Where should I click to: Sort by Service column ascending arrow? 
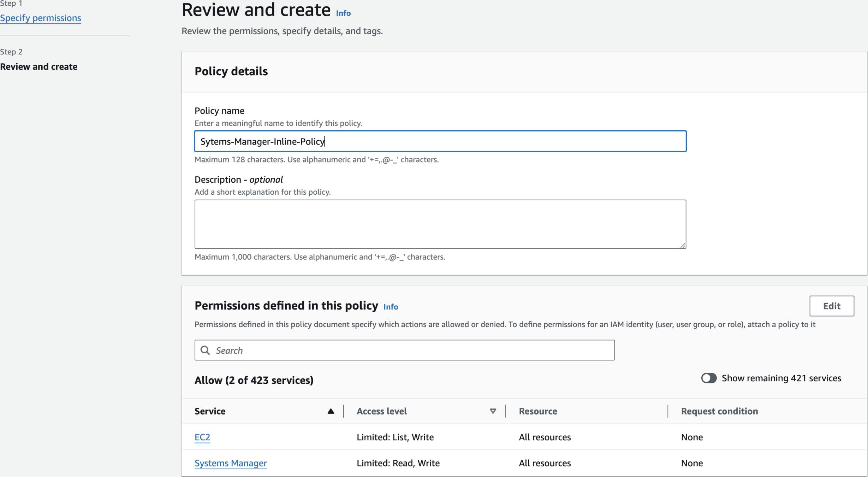tap(331, 411)
